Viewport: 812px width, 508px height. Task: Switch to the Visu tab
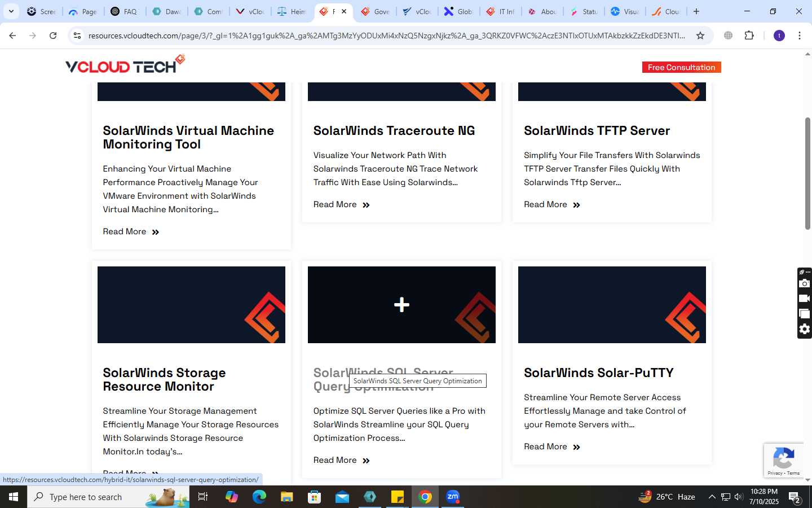[x=625, y=11]
